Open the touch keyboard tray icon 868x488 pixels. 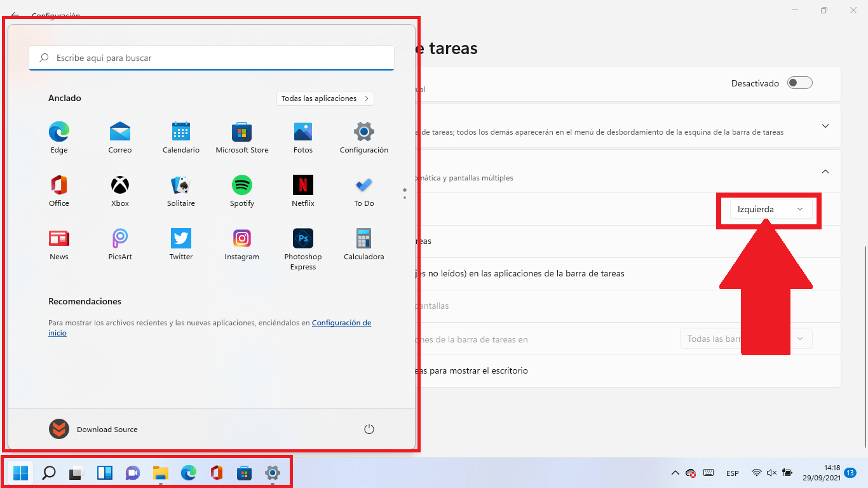point(709,473)
